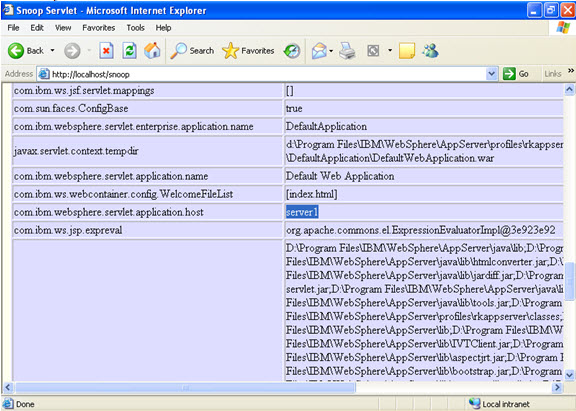The image size is (576, 411).
Task: Click the Forward arrow button
Action: pyautogui.click(x=72, y=51)
